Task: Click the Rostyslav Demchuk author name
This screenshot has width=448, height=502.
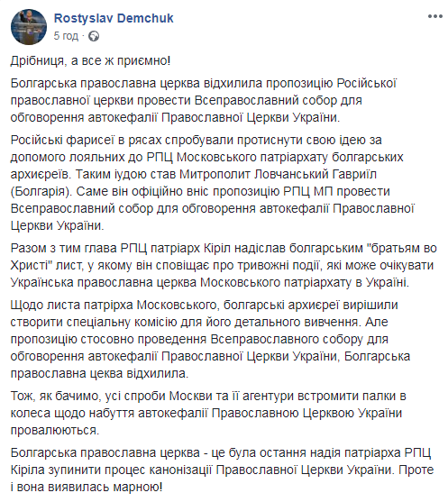Action: point(114,18)
